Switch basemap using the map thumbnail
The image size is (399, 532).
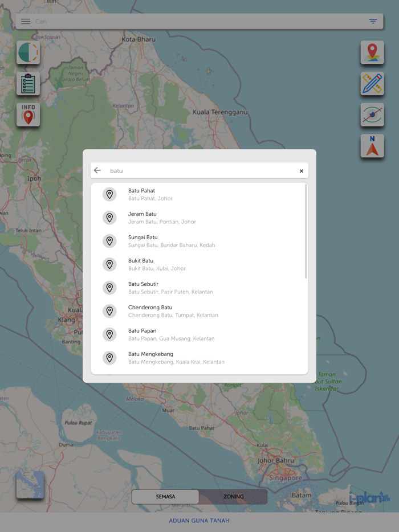pos(30,485)
